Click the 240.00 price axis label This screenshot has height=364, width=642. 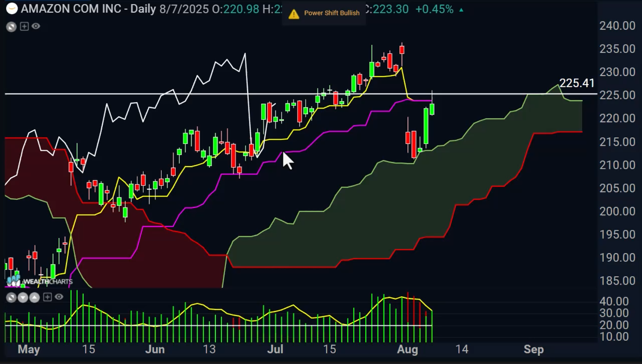click(617, 26)
